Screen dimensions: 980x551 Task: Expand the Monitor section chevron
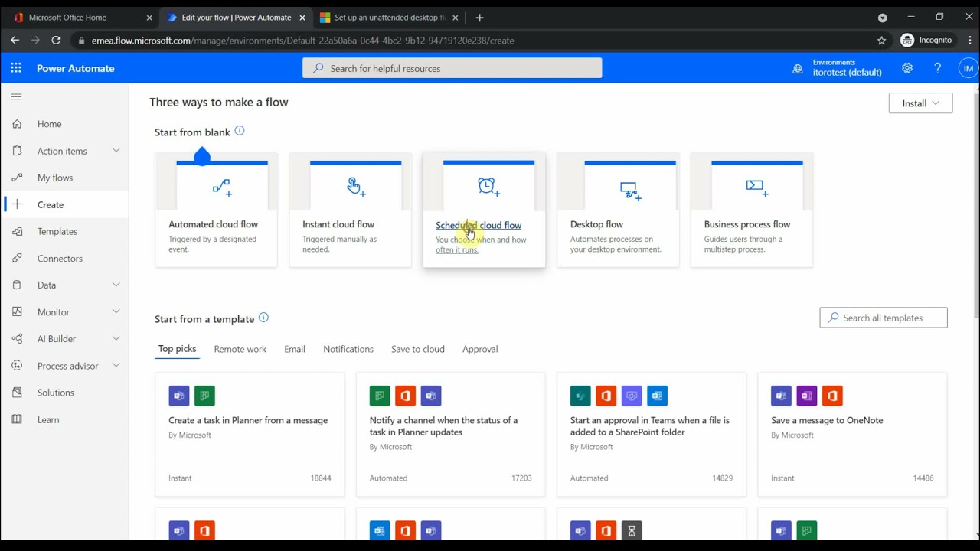point(116,311)
